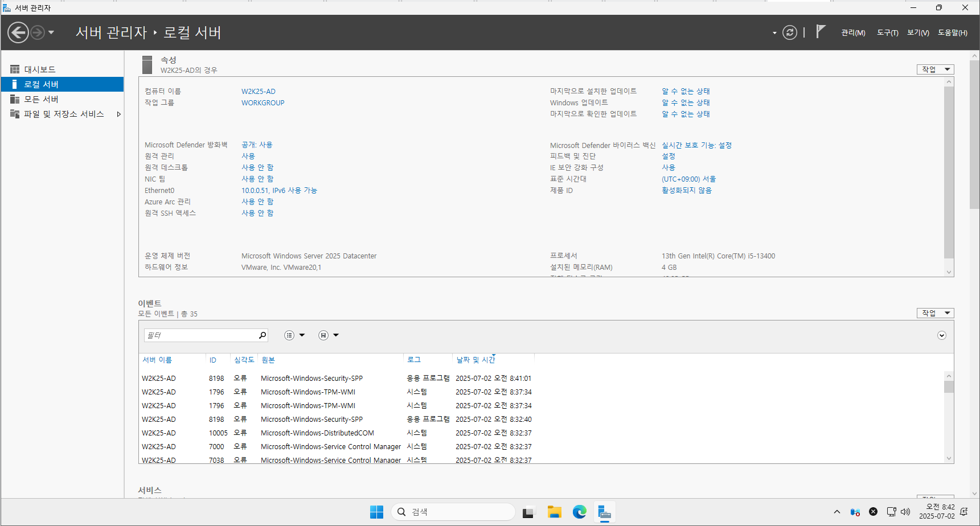Viewport: 980px width, 526px height.
Task: Click 원격 SSH 액세스 사용 안 함 link
Action: tap(257, 213)
